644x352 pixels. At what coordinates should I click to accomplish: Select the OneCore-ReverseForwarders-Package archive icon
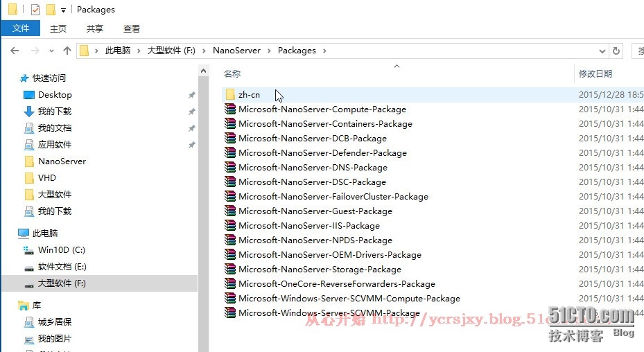pos(230,284)
